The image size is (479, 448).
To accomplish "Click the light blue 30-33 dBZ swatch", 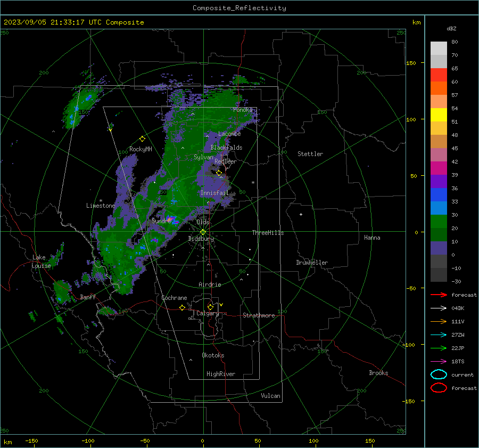I will pos(439,208).
